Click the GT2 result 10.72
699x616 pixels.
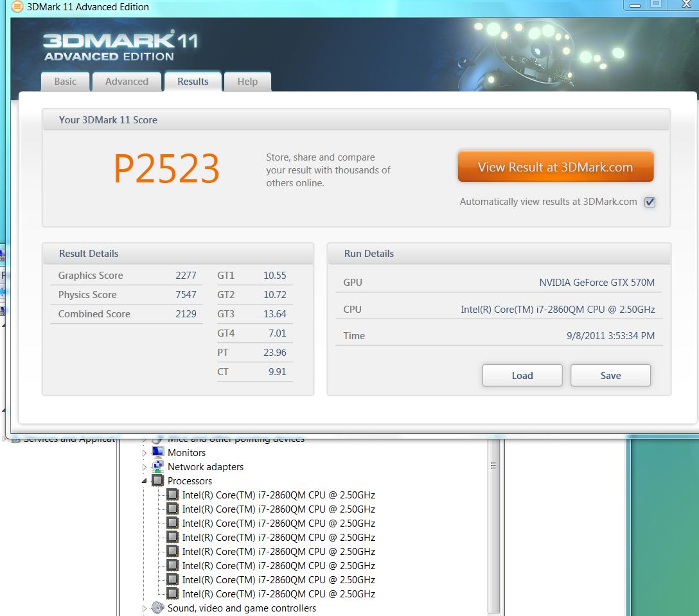click(x=274, y=295)
